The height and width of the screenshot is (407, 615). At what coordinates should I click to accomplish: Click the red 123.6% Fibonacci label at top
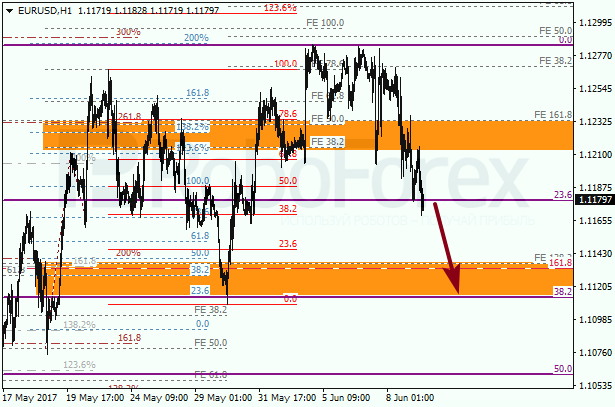click(280, 7)
